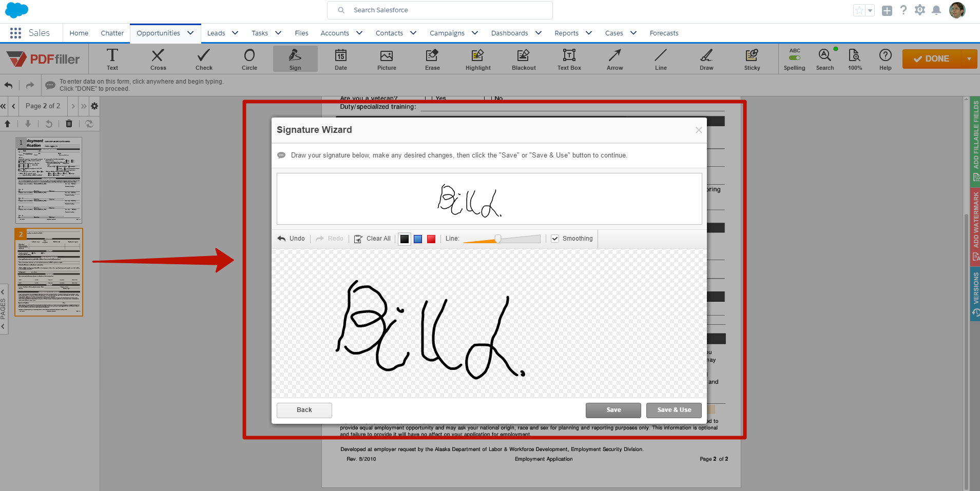Select the Sign tool

point(295,58)
